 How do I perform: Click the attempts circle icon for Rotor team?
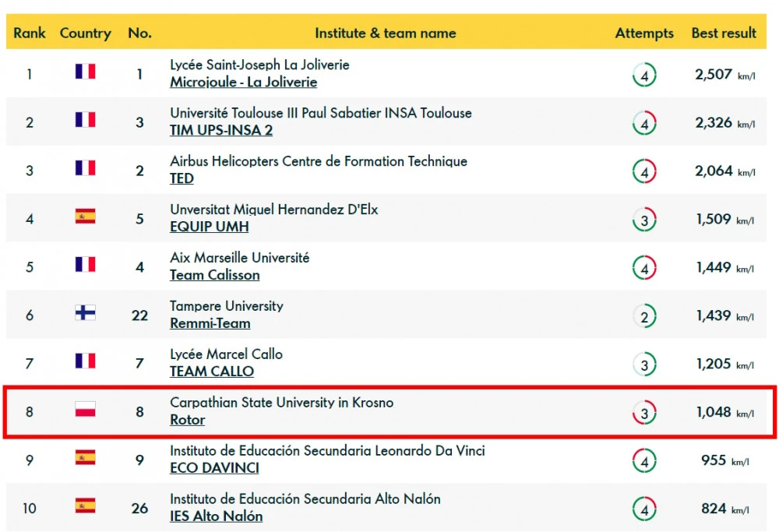(644, 413)
